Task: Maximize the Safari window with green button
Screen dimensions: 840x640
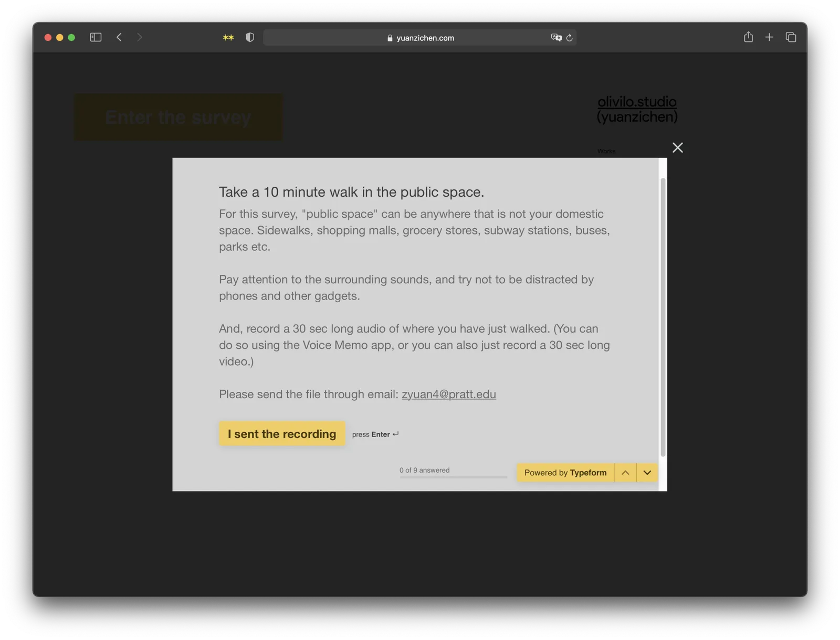Action: [71, 37]
